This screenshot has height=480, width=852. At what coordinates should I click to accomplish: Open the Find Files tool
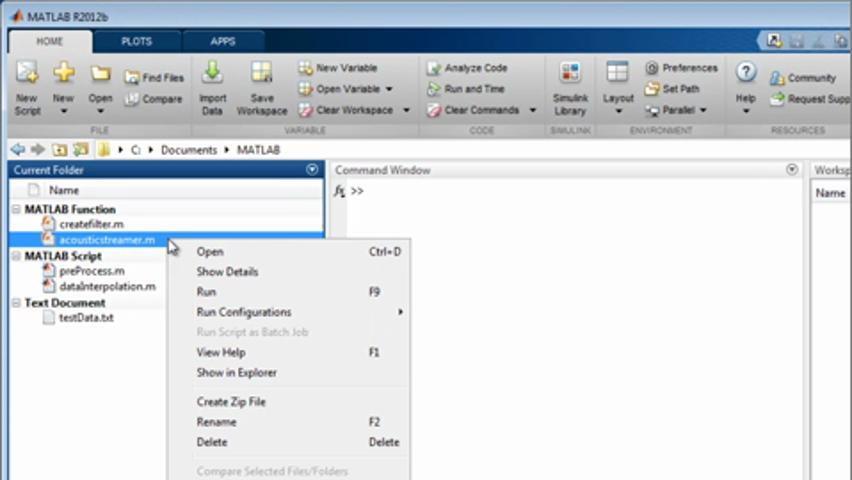(x=154, y=78)
